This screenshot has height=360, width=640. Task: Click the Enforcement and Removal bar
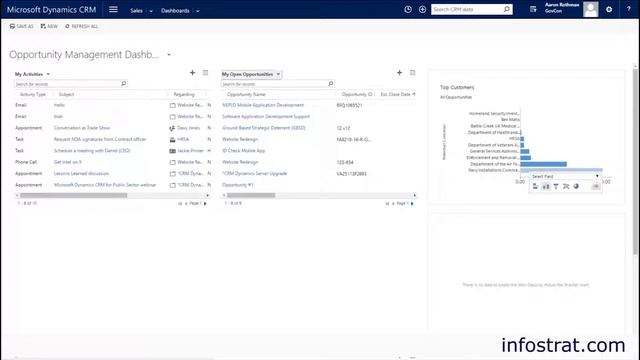point(525,158)
